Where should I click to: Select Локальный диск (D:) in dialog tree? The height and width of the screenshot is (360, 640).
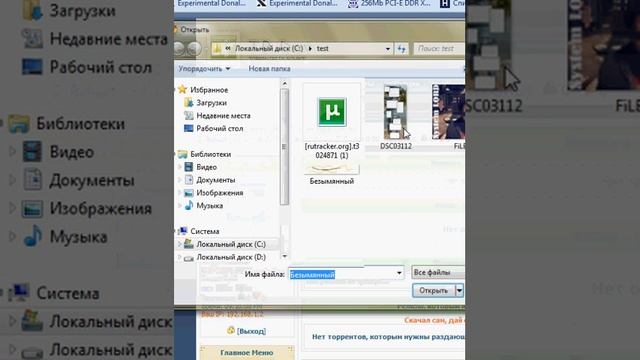231,257
